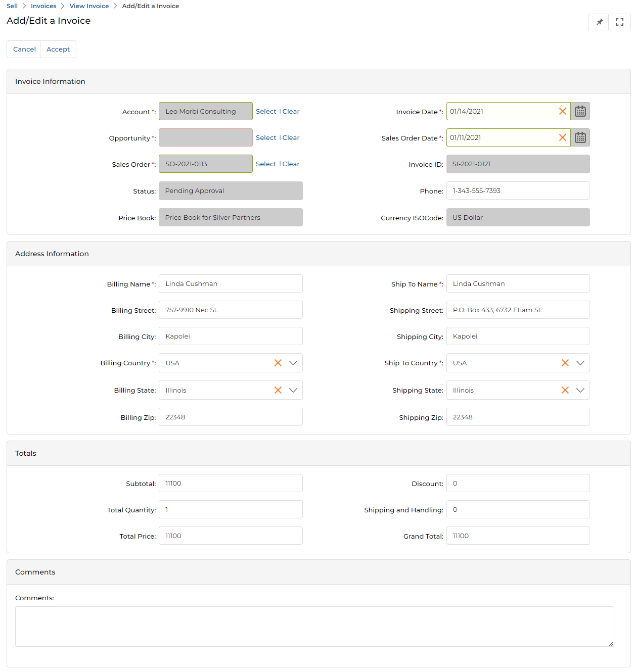This screenshot has width=635, height=672.
Task: Click the Price Book for Silver Partners field
Action: point(231,217)
